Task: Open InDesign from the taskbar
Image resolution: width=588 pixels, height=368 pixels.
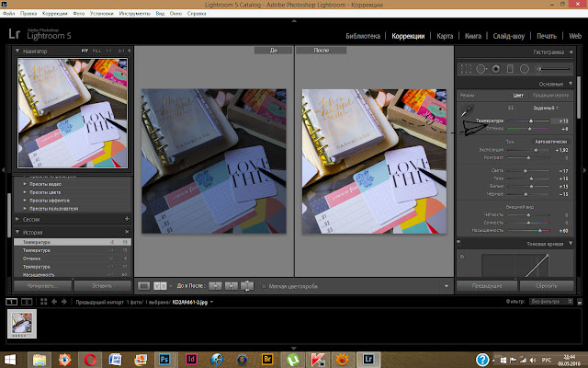Action: (191, 360)
